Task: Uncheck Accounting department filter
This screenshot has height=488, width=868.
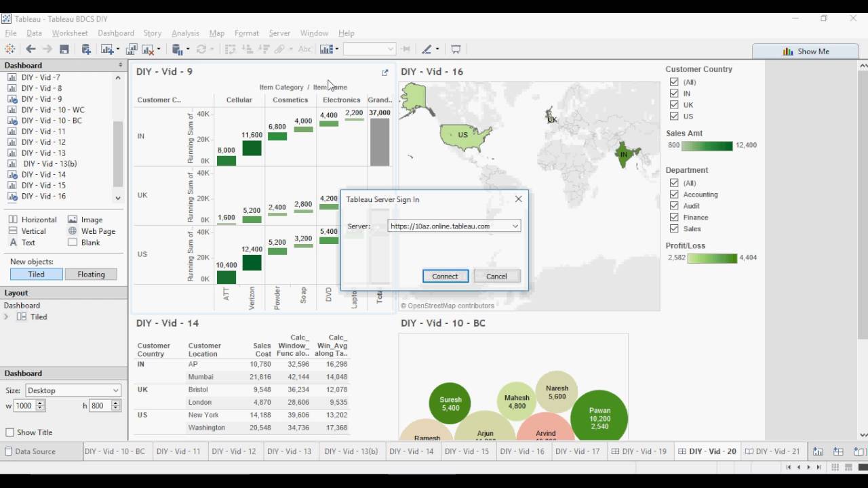Action: (674, 195)
